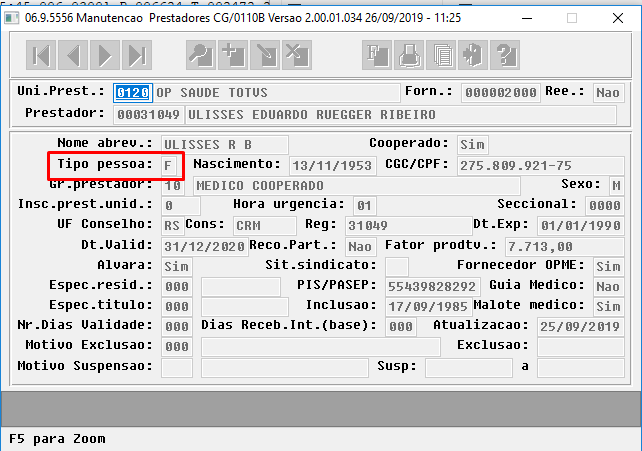Click the "Tipo pessoa:" label
The height and width of the screenshot is (451, 642).
[x=105, y=165]
